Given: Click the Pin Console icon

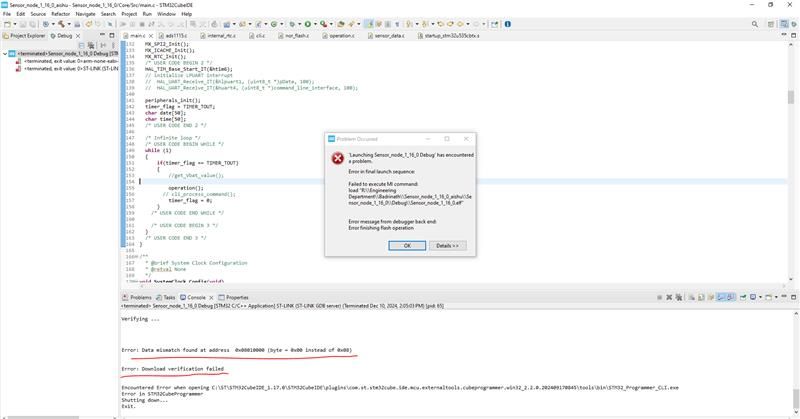Looking at the screenshot, I should point(743,297).
